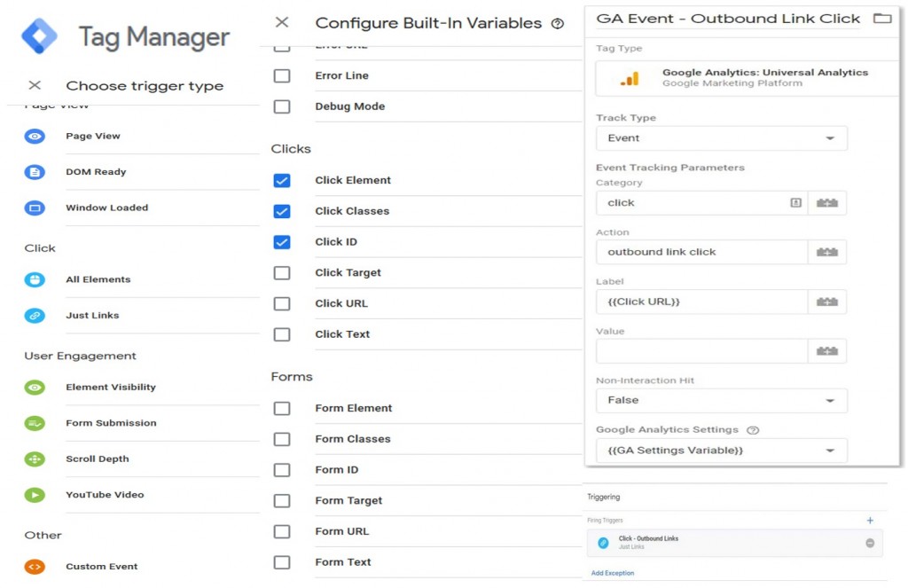The image size is (908, 588).
Task: Close the Configure Built-In Variables panel
Action: coord(282,22)
